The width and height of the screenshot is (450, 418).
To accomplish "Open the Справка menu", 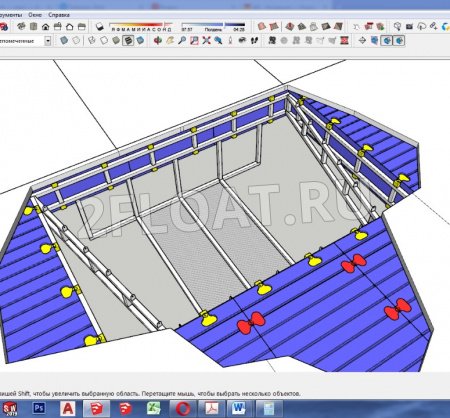I will coord(59,15).
